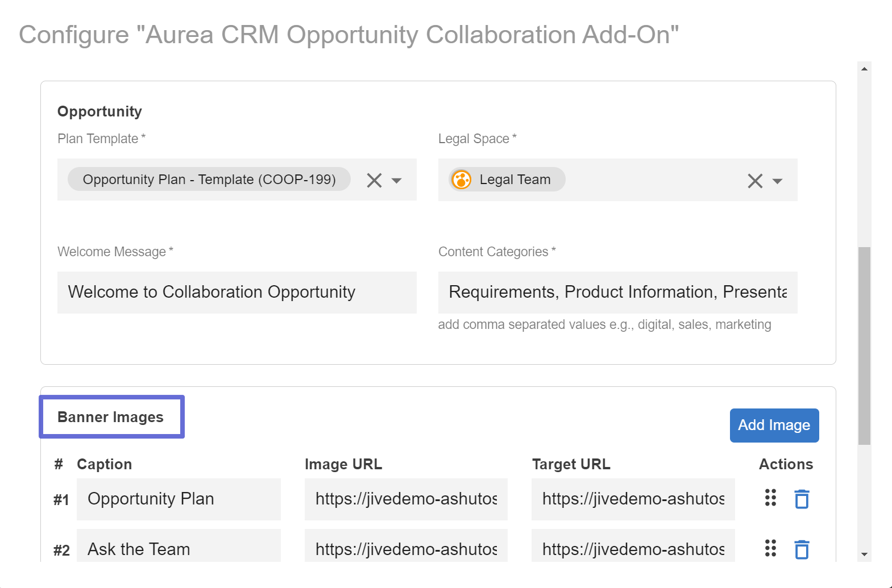Image resolution: width=892 pixels, height=588 pixels.
Task: Click the comma separated values hint text
Action: click(x=604, y=324)
